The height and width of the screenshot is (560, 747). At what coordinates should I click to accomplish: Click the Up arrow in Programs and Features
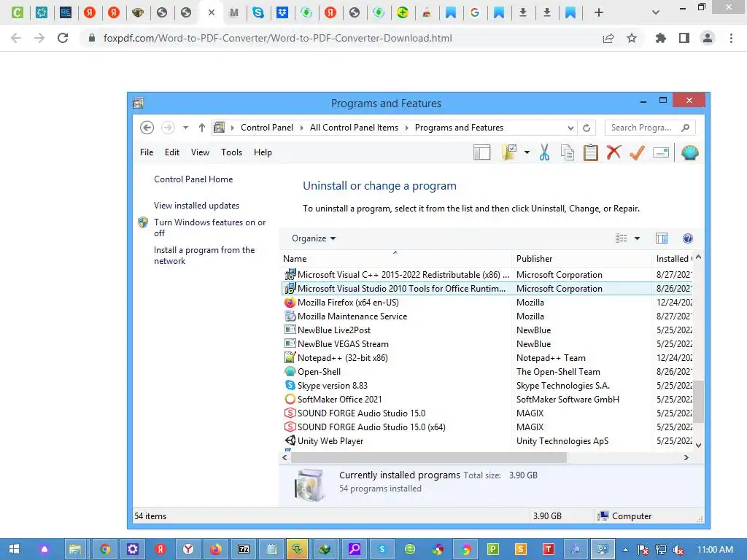pyautogui.click(x=202, y=128)
